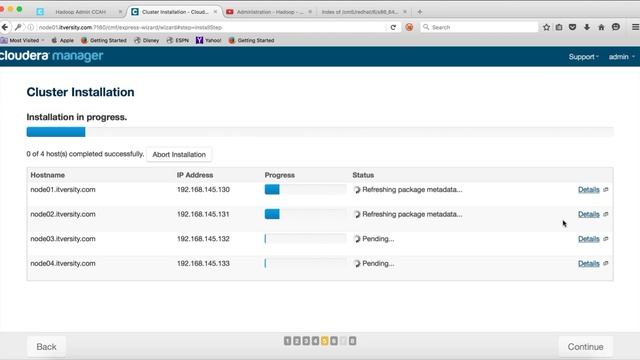Click the site info icon in address bar

pyautogui.click(x=31, y=27)
